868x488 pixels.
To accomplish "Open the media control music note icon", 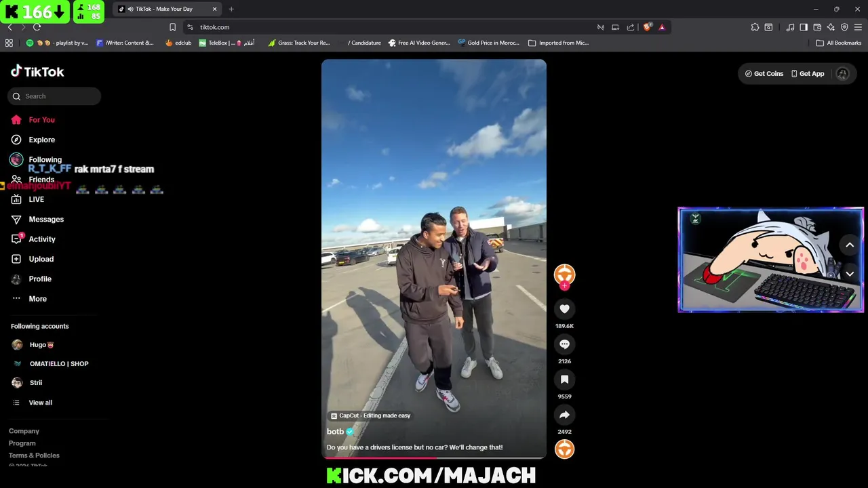I will [790, 27].
